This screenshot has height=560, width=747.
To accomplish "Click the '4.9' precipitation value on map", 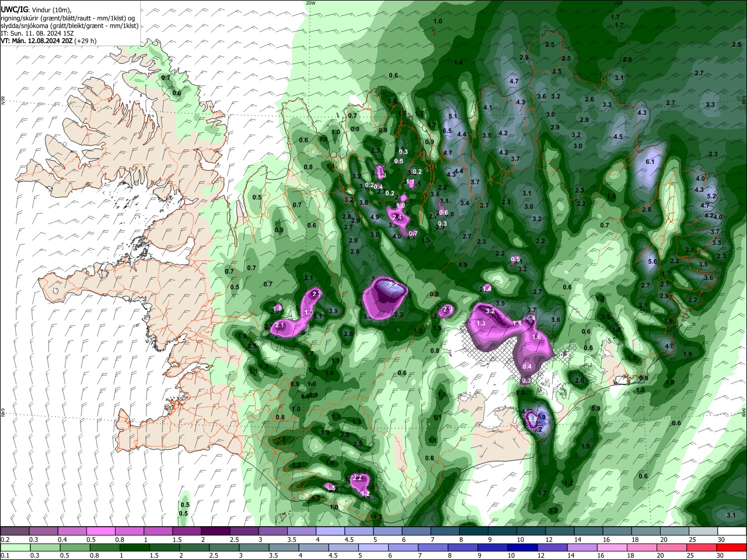I will point(375,217).
